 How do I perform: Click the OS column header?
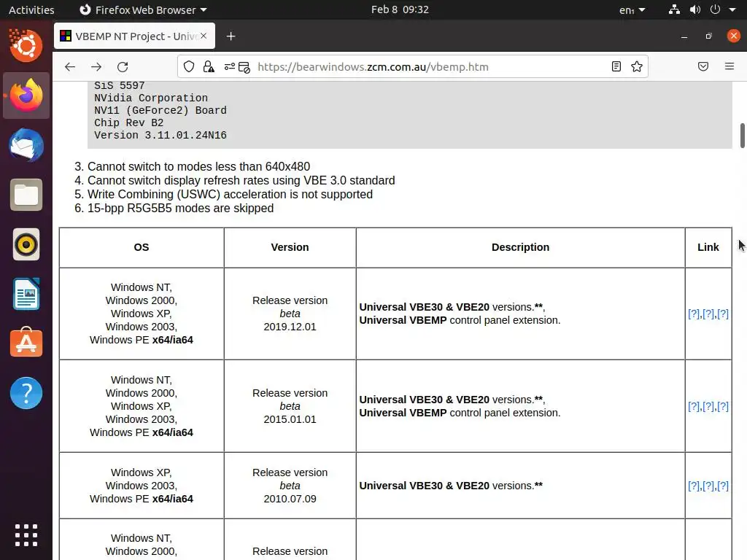(142, 247)
